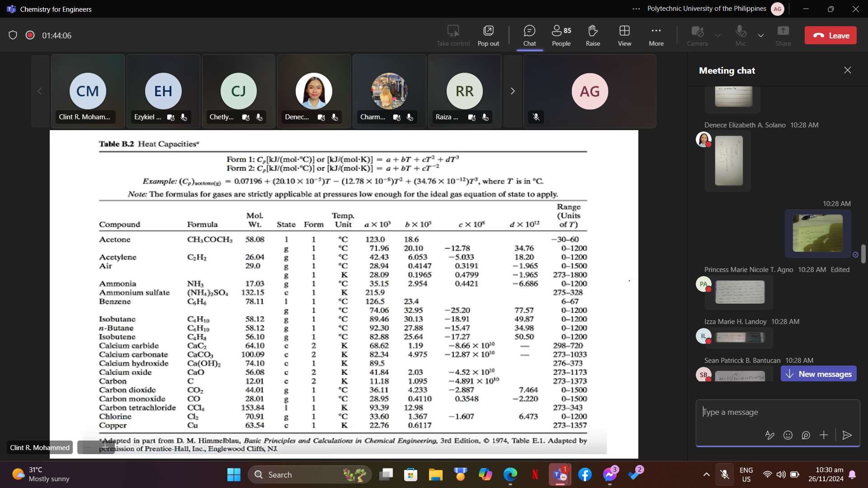Show previous participants in the strip
Image resolution: width=868 pixels, height=488 pixels.
coord(40,91)
